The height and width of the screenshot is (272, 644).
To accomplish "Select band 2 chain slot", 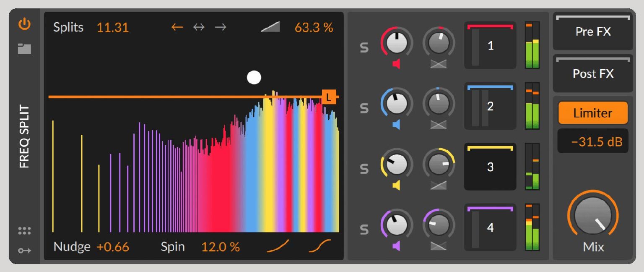I will point(490,107).
